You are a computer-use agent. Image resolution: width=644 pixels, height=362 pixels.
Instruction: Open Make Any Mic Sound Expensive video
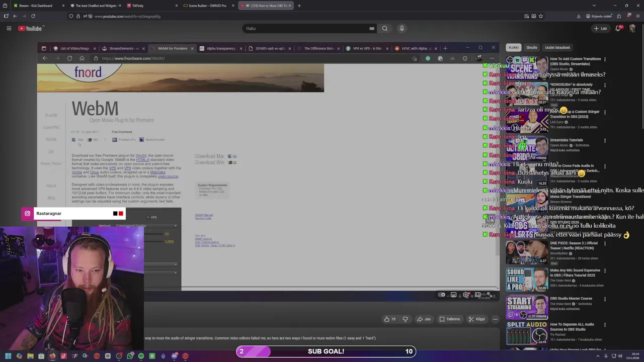point(575,273)
